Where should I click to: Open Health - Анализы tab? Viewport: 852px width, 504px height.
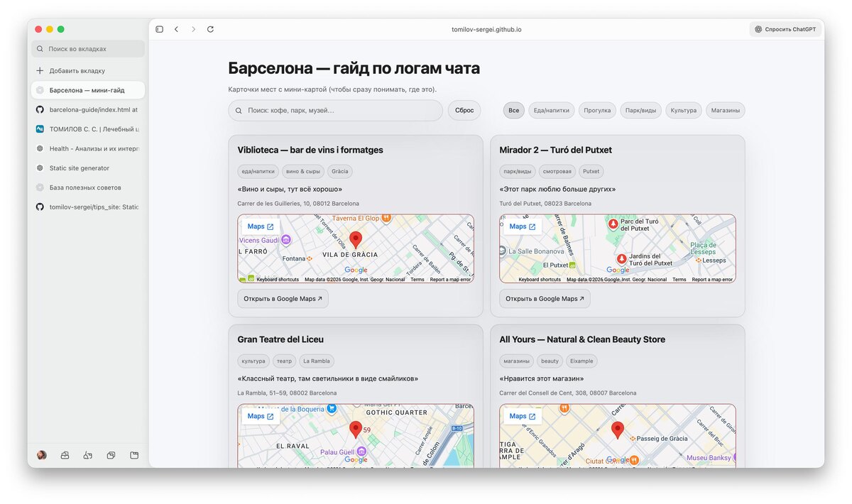click(x=88, y=148)
